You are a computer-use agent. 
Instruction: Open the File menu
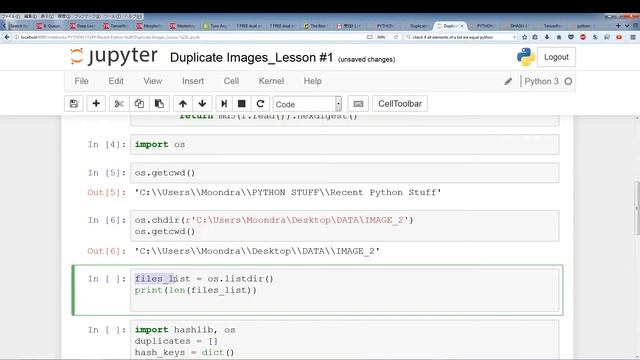click(x=81, y=81)
